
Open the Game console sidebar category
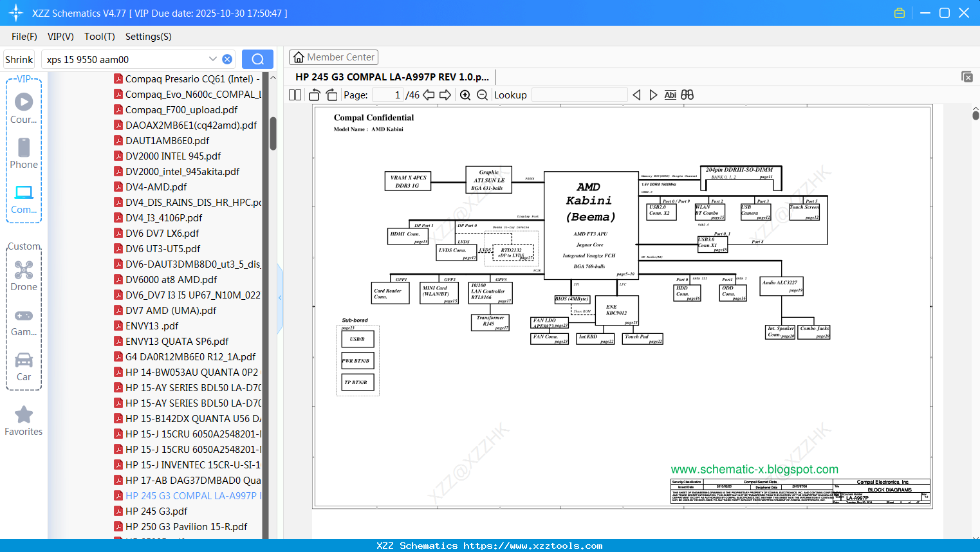(x=24, y=322)
